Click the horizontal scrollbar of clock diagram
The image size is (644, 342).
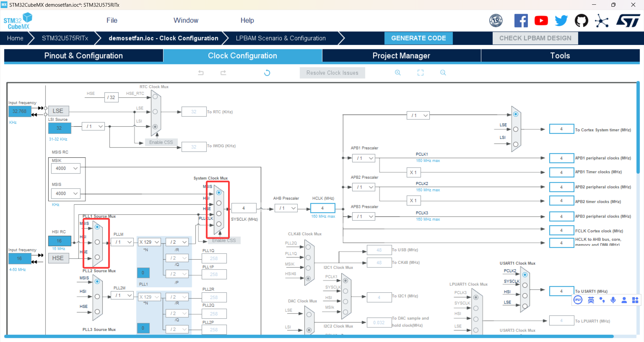coord(309,336)
